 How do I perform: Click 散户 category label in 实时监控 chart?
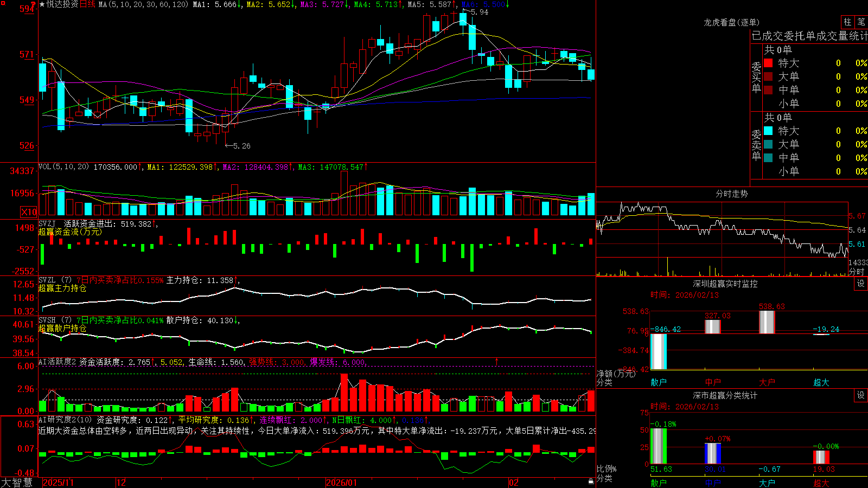[659, 382]
